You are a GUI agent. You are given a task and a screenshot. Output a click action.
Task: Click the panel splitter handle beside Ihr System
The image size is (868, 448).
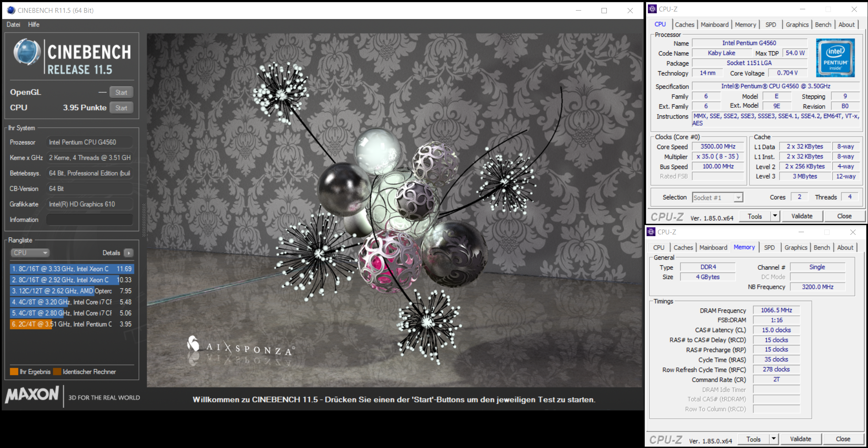tap(143, 221)
